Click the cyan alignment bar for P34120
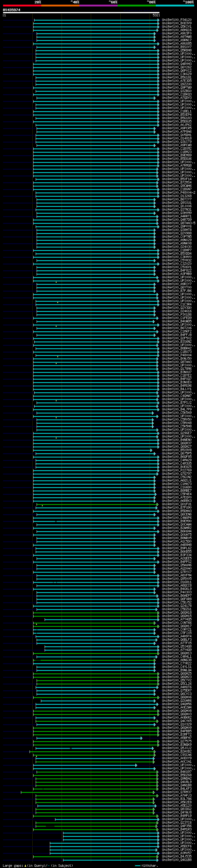 point(97,20)
